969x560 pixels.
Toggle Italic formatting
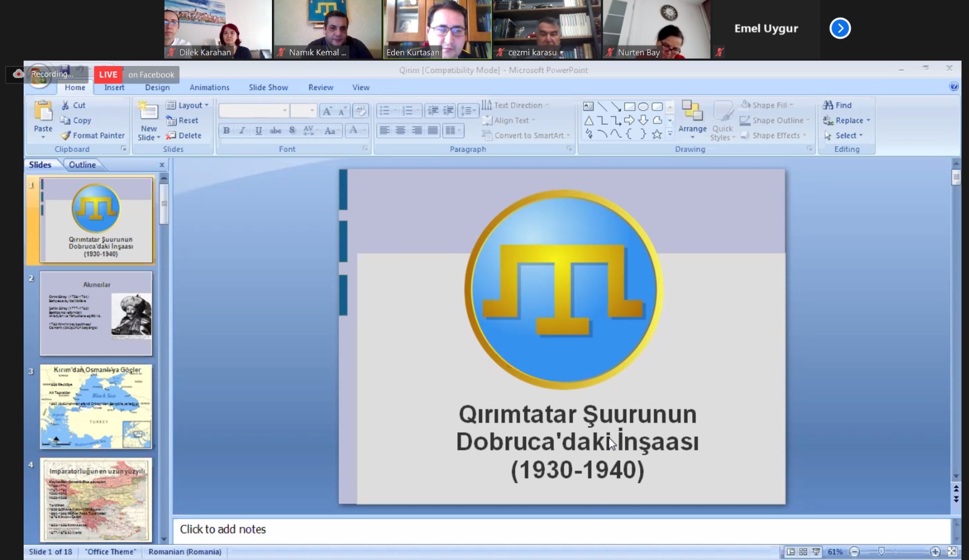(x=242, y=130)
